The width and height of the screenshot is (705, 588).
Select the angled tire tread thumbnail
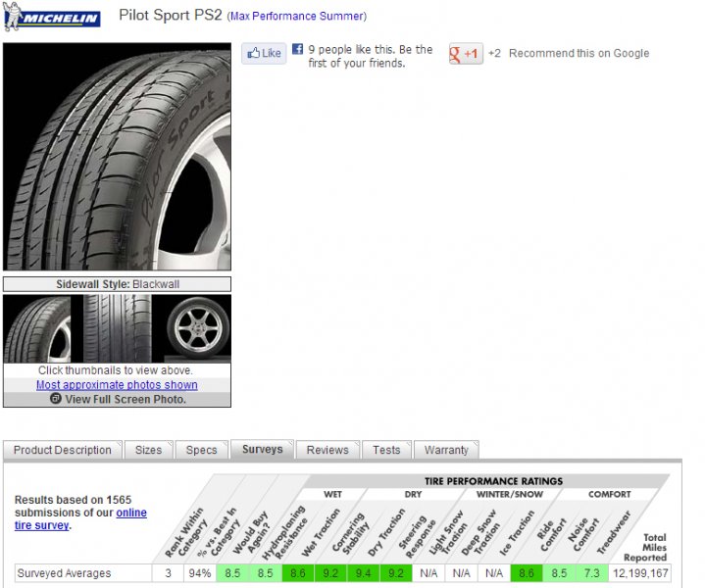(37, 328)
